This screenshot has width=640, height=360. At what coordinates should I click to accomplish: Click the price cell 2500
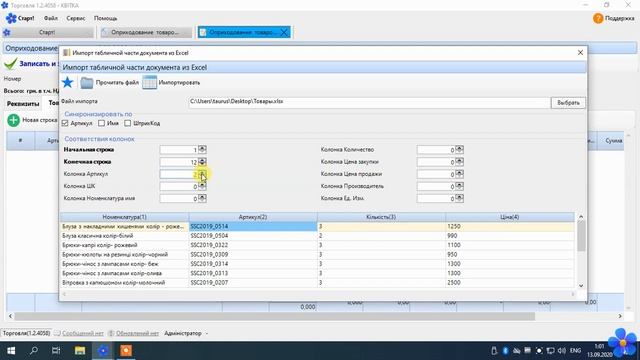510,283
